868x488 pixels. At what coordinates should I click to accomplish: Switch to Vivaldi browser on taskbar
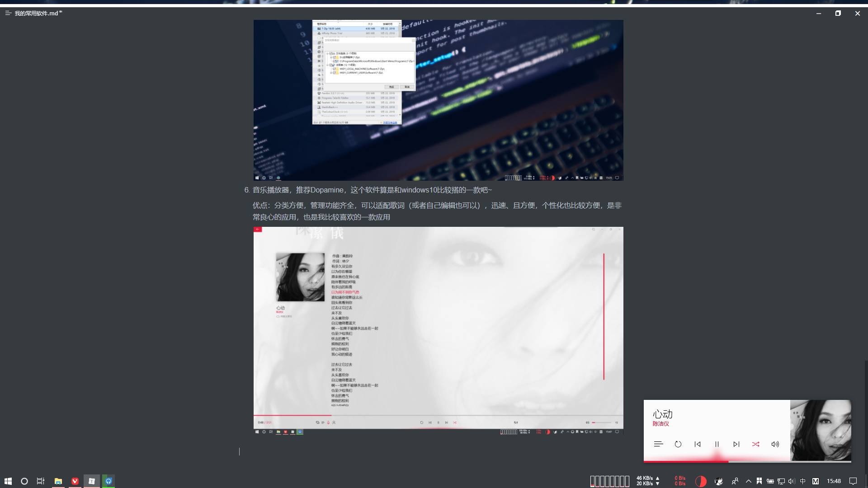click(75, 481)
